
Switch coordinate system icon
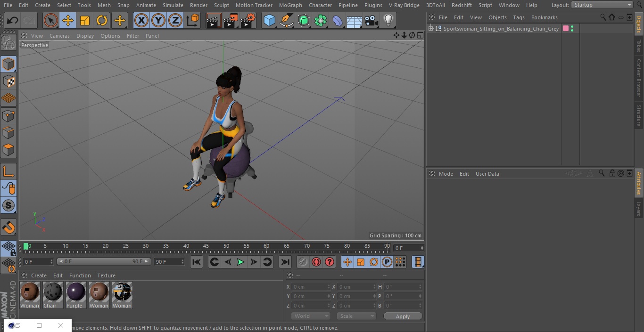tap(193, 21)
